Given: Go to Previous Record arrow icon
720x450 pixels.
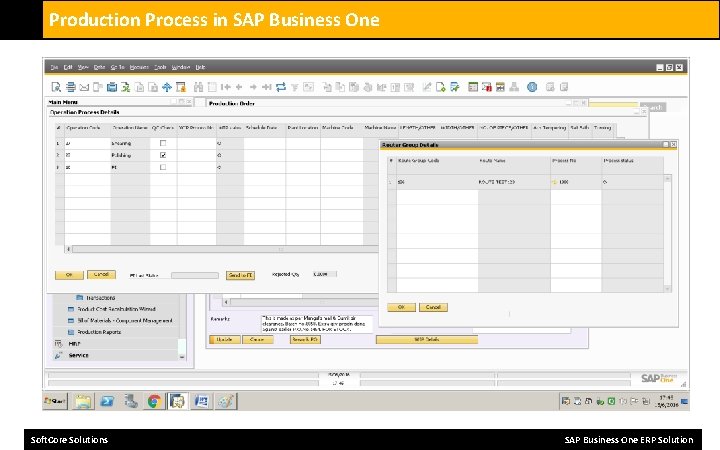Looking at the screenshot, I should 239,87.
